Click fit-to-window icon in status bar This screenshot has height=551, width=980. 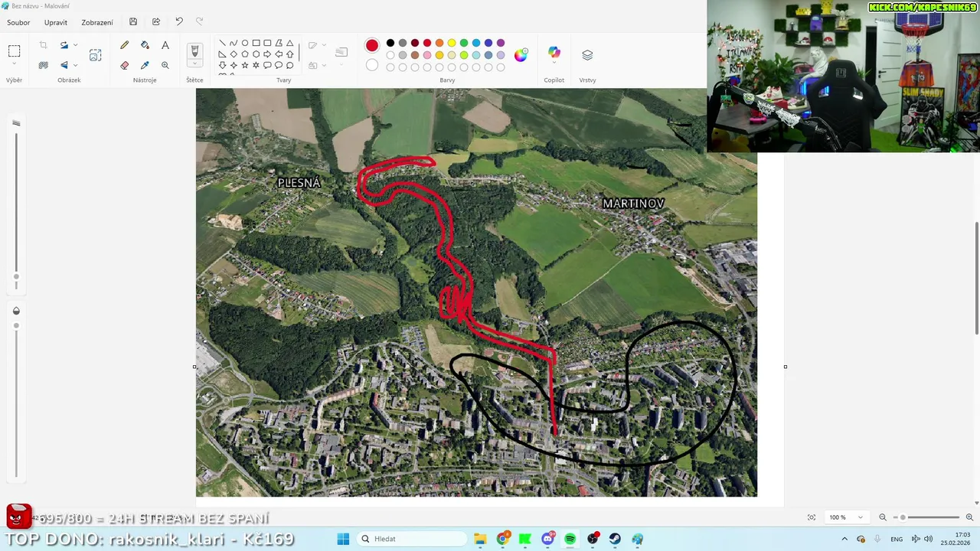(812, 517)
